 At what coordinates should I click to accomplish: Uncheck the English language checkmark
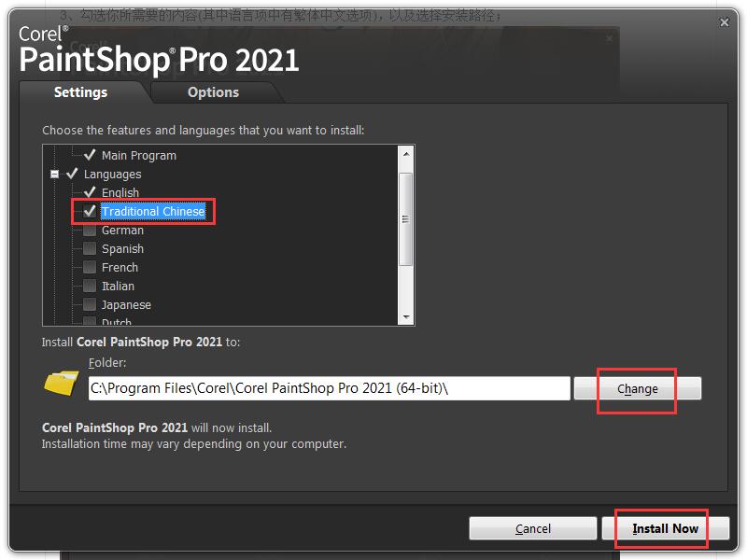pos(90,192)
